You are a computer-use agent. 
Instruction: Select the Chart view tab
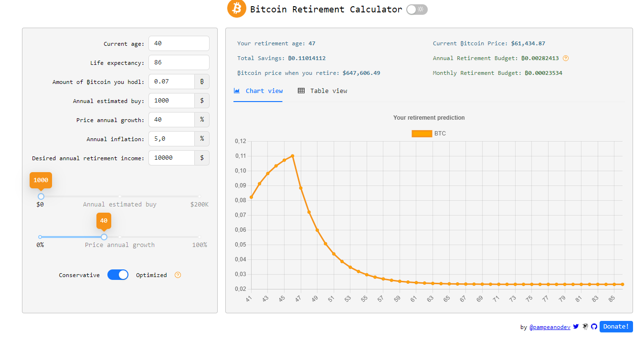pos(258,91)
